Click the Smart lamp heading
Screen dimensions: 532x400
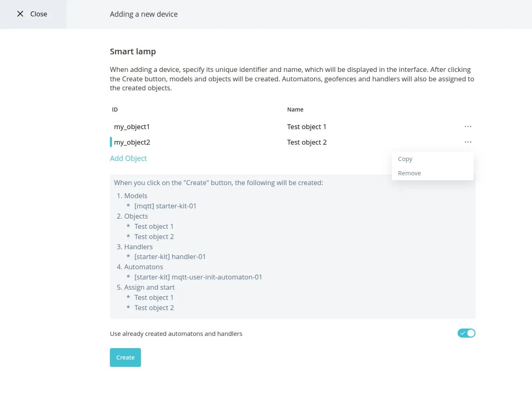coord(133,51)
